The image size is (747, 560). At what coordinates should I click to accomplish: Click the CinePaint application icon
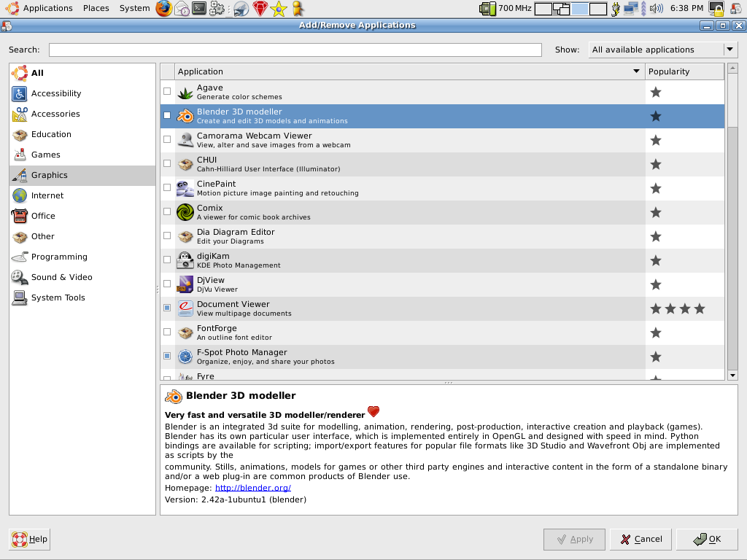tap(185, 188)
